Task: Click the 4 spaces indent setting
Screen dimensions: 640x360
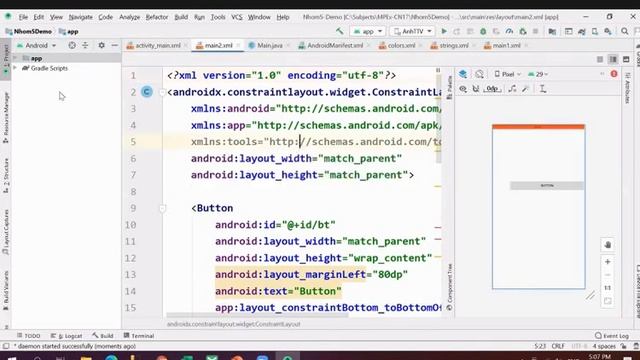Action: pos(604,346)
